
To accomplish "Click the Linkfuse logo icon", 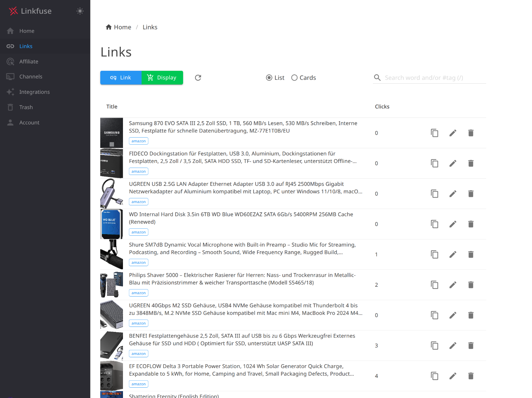I will point(13,11).
